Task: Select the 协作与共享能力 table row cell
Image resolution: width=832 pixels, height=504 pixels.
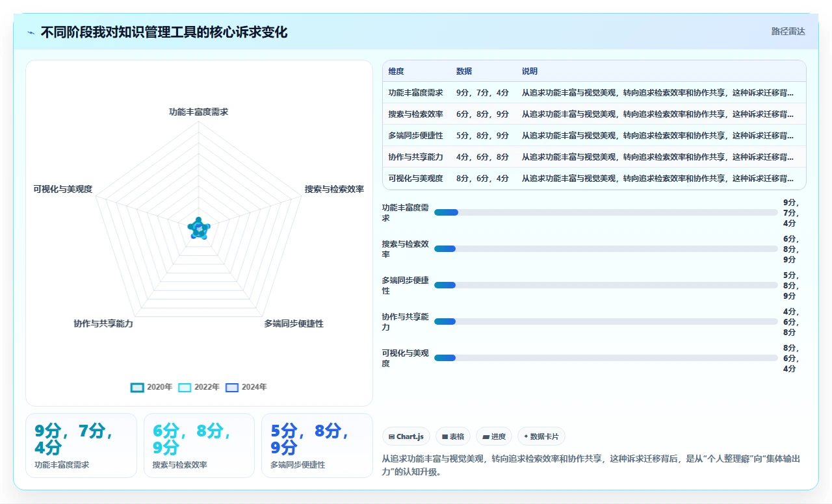Action: point(416,157)
